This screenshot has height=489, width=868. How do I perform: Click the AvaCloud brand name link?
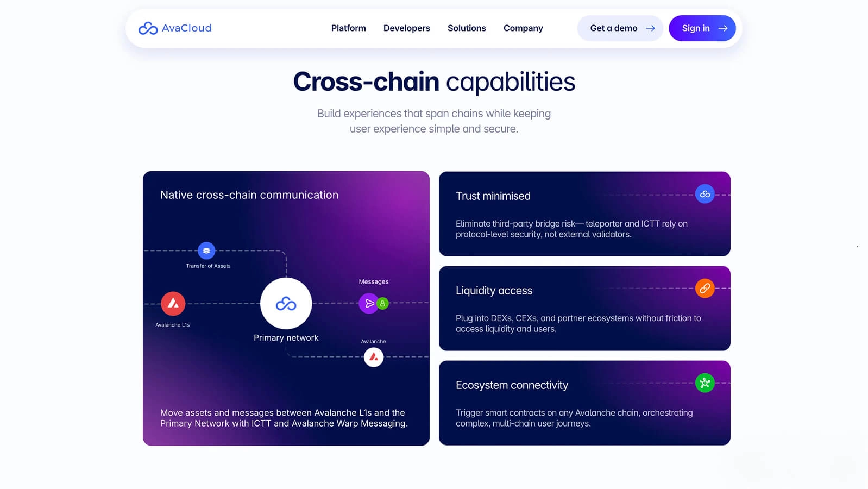(x=187, y=28)
